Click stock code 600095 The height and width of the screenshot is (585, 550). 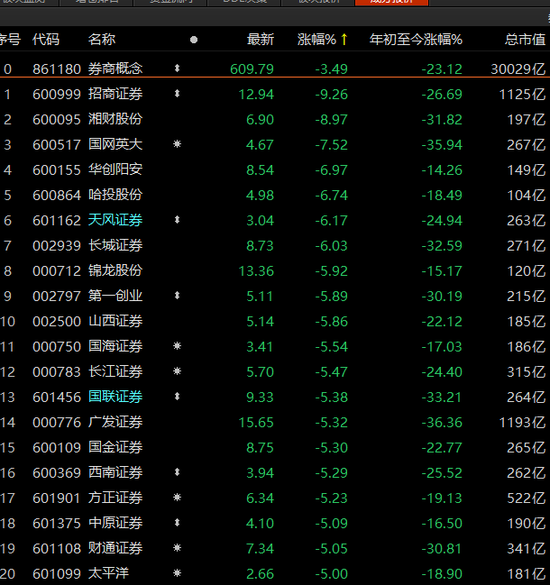pyautogui.click(x=57, y=120)
